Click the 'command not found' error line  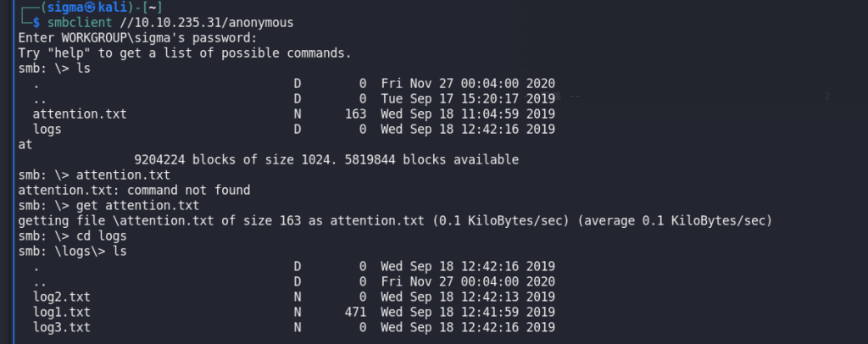[x=134, y=191]
